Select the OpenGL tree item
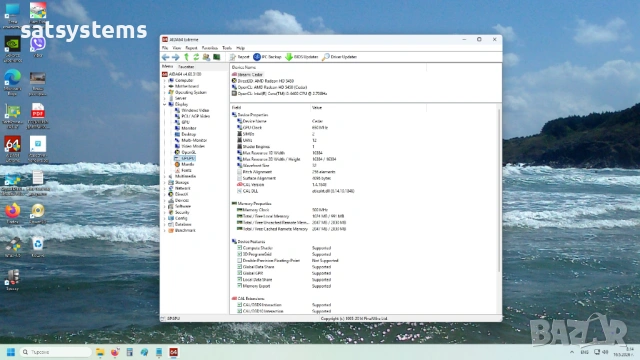Screen dimensions: 640x360 185,152
